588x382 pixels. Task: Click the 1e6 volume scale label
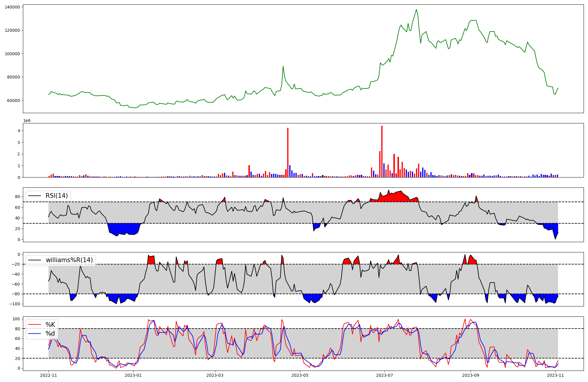[27, 121]
